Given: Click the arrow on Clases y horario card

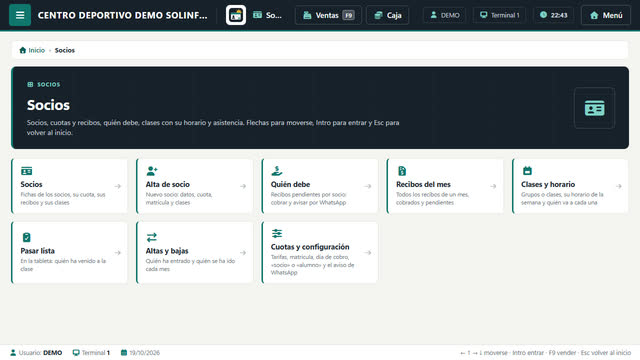Looking at the screenshot, I should [x=618, y=186].
